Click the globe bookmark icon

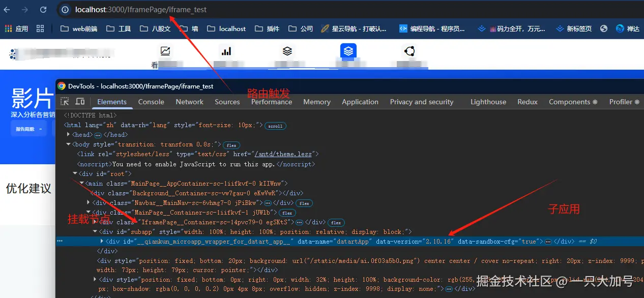tap(604, 28)
